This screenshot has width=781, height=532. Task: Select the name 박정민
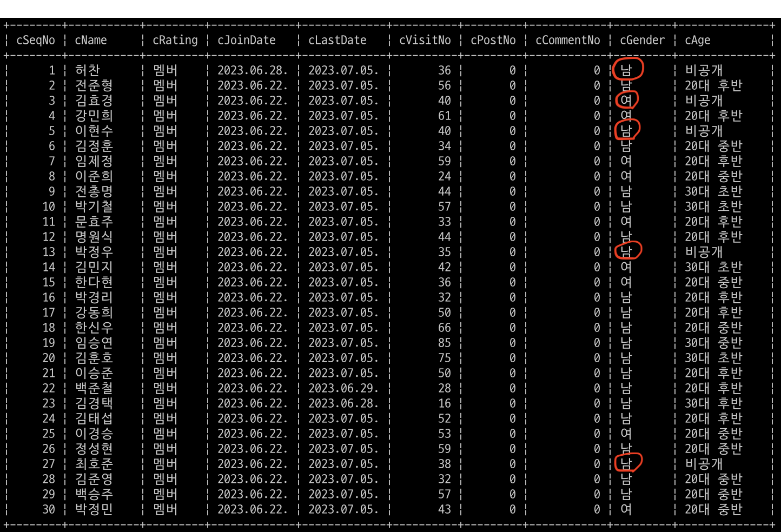(94, 509)
